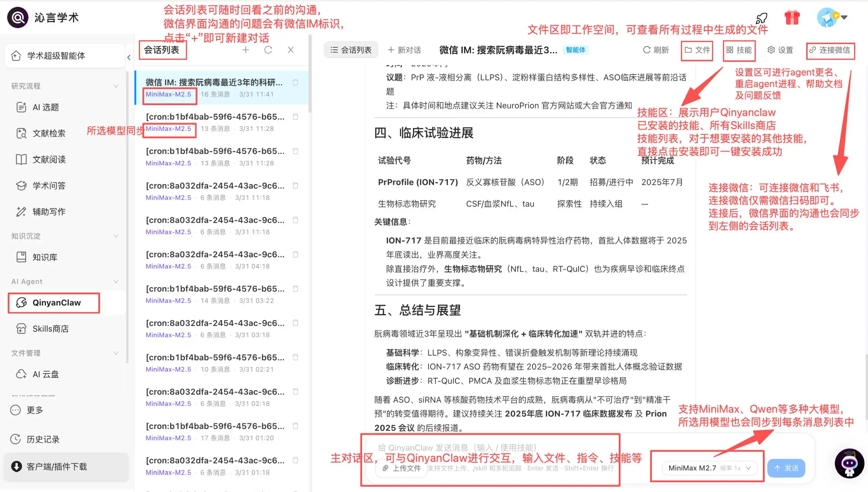
Task: Open the 文件 workspace tab
Action: point(697,50)
